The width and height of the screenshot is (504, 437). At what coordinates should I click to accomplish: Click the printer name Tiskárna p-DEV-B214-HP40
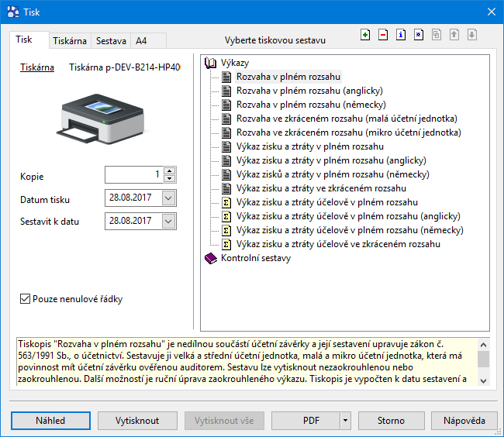tap(124, 67)
